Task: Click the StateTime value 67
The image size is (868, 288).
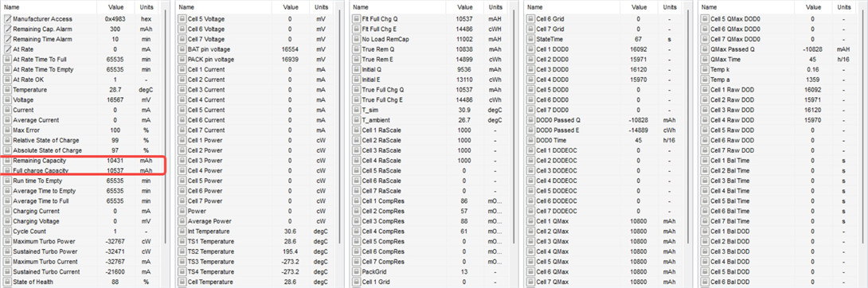Action: point(638,39)
